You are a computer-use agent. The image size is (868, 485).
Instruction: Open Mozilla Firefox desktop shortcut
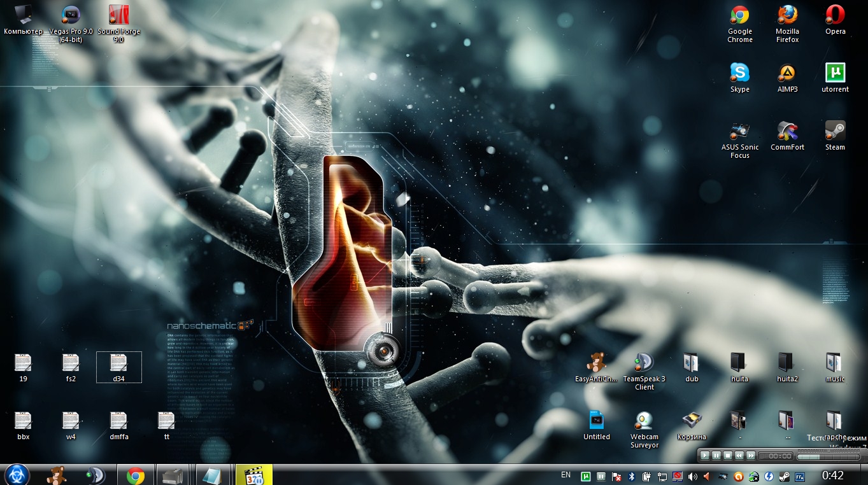coord(787,24)
